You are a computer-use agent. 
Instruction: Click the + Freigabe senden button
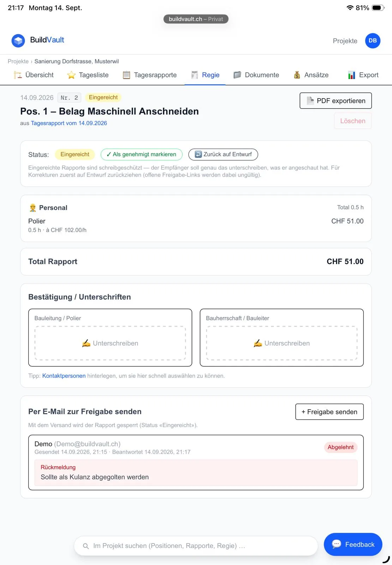(329, 412)
